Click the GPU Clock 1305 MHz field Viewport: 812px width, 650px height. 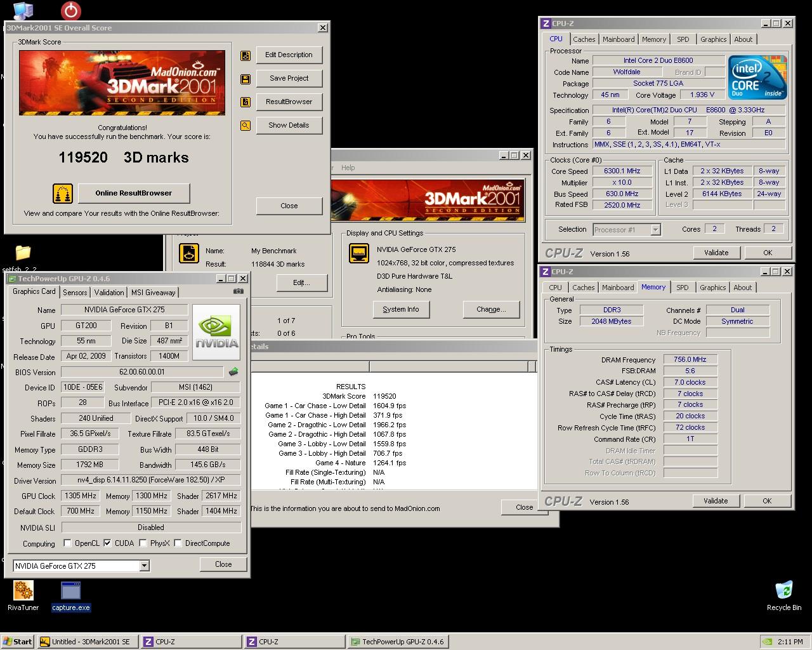click(81, 496)
